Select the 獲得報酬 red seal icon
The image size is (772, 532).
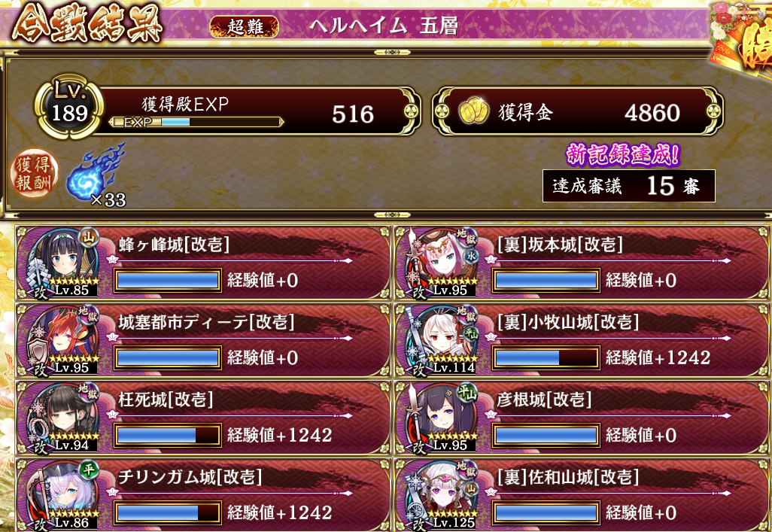pyautogui.click(x=34, y=173)
